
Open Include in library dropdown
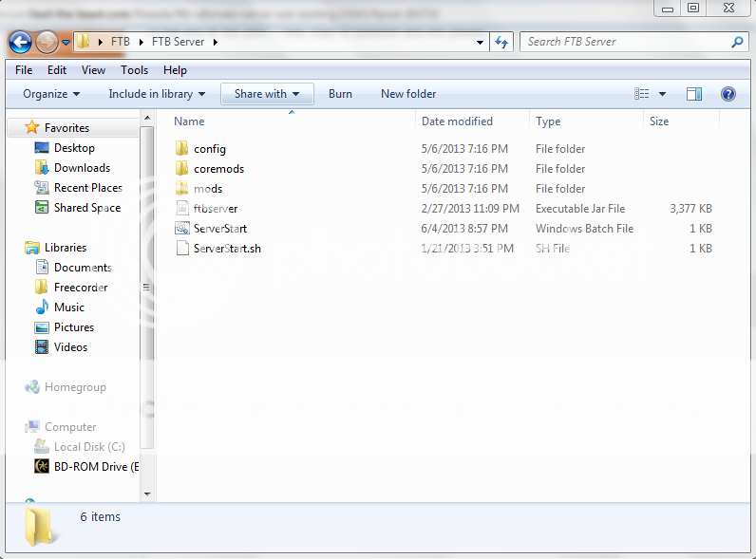157,94
